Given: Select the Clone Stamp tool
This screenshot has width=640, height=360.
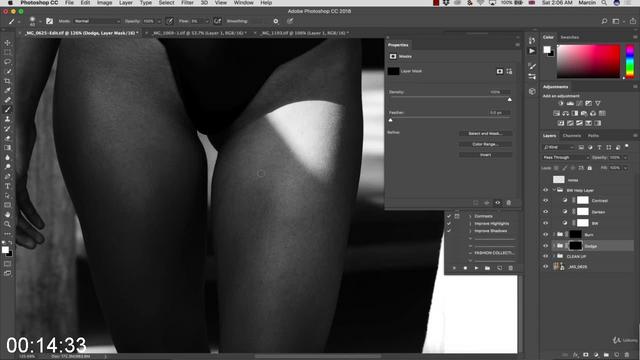Looking at the screenshot, I should (7, 119).
